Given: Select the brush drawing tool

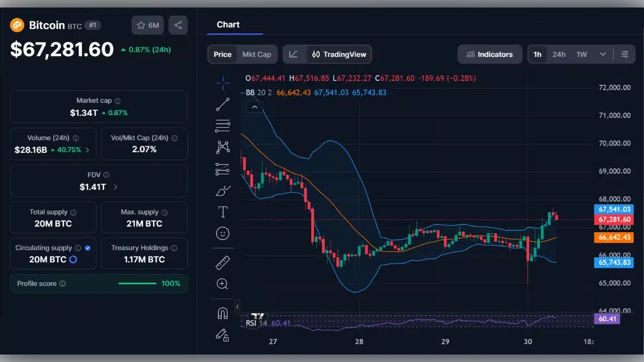Looking at the screenshot, I should (223, 190).
